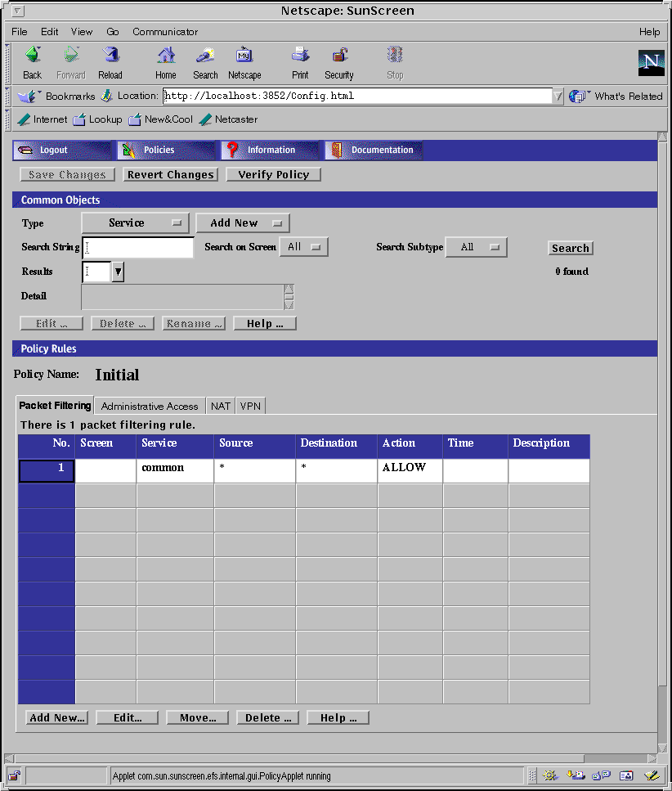Open the Information question mark button
This screenshot has width=672, height=791.
click(x=270, y=151)
